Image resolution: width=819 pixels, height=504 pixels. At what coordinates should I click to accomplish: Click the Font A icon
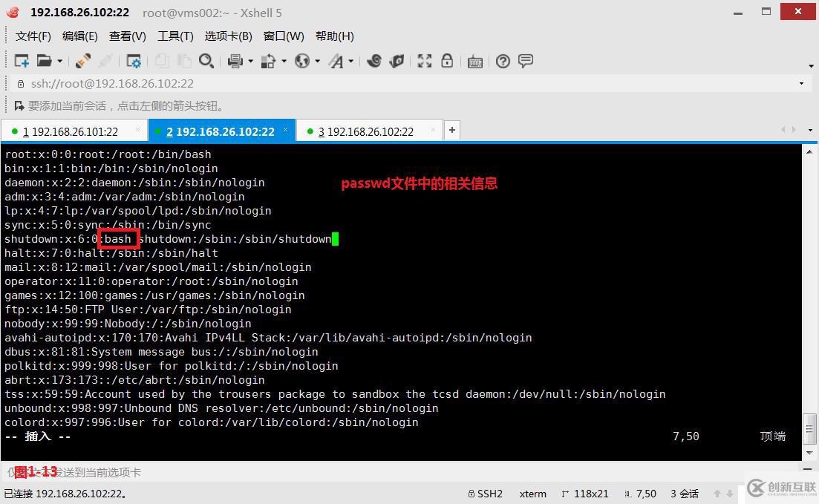(x=336, y=61)
